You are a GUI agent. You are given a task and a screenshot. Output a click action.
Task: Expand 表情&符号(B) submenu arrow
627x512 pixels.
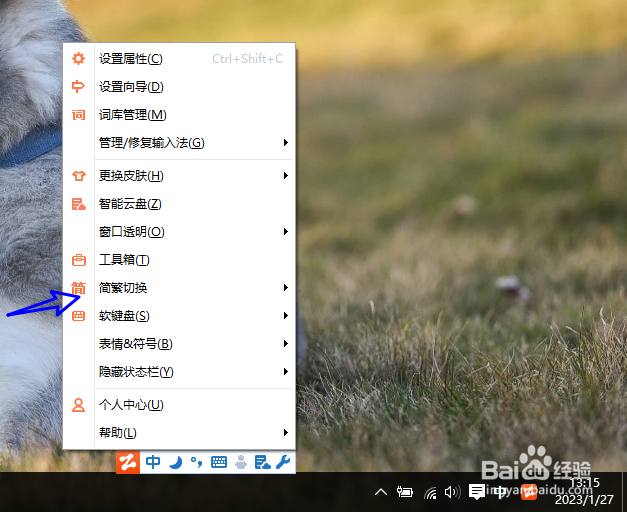coord(286,344)
